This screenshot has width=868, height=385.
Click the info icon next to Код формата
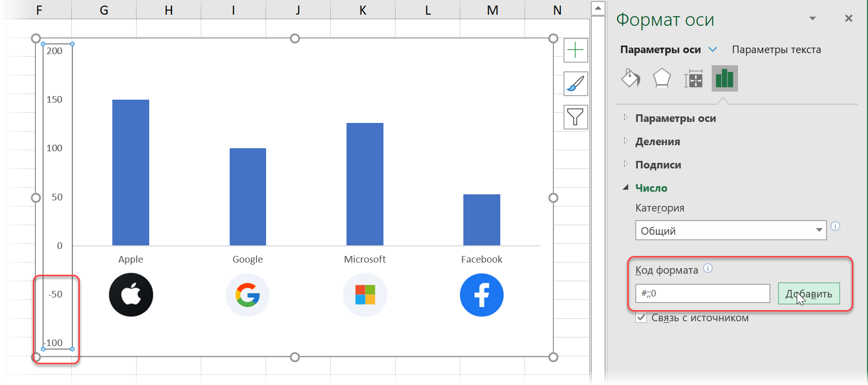click(x=708, y=268)
